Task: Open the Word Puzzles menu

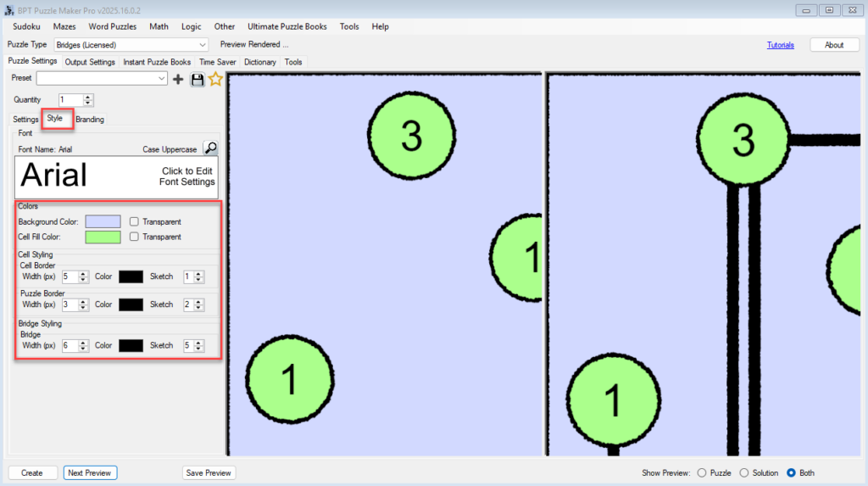Action: pyautogui.click(x=112, y=26)
